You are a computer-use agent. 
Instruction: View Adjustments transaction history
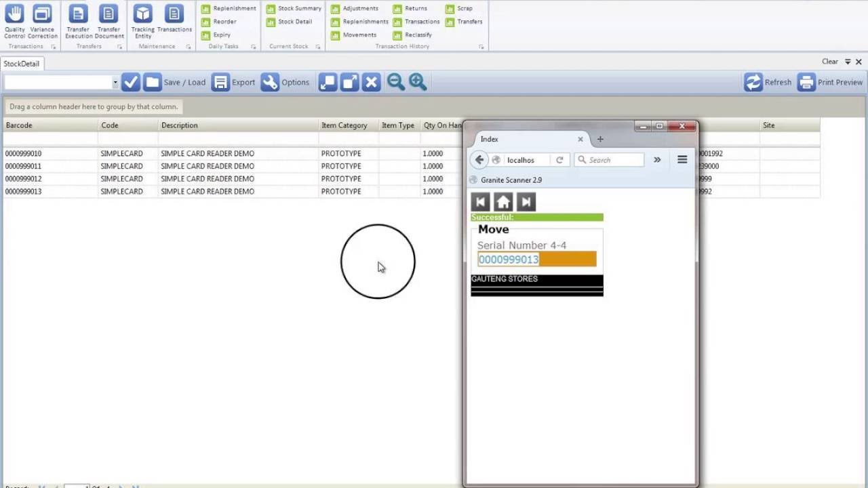(355, 8)
